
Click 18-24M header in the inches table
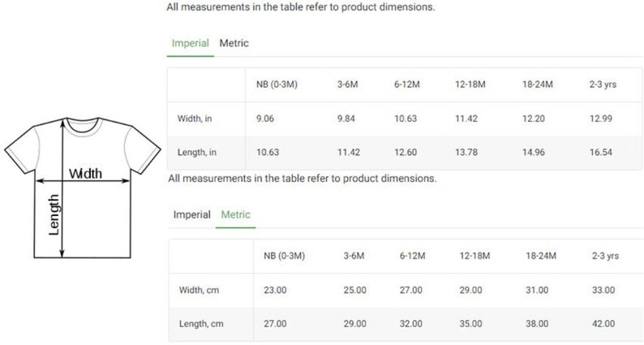(538, 84)
